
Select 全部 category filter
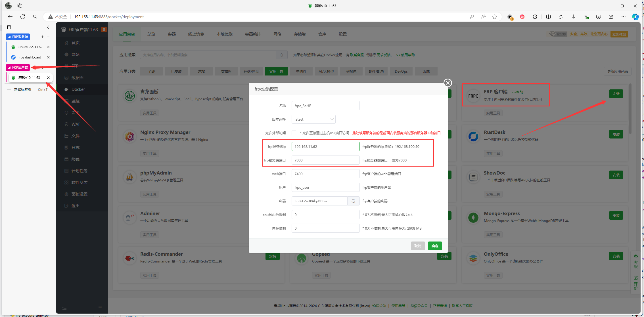151,72
